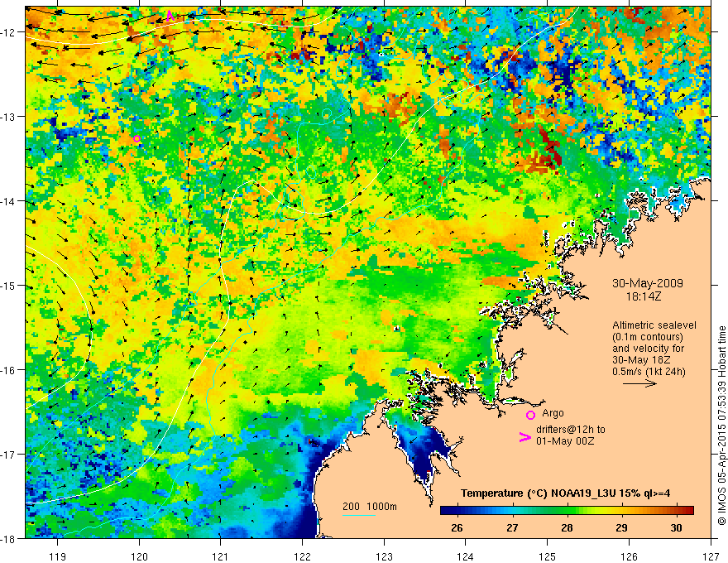
Task: Click the longitude label '124'
Action: [466, 556]
